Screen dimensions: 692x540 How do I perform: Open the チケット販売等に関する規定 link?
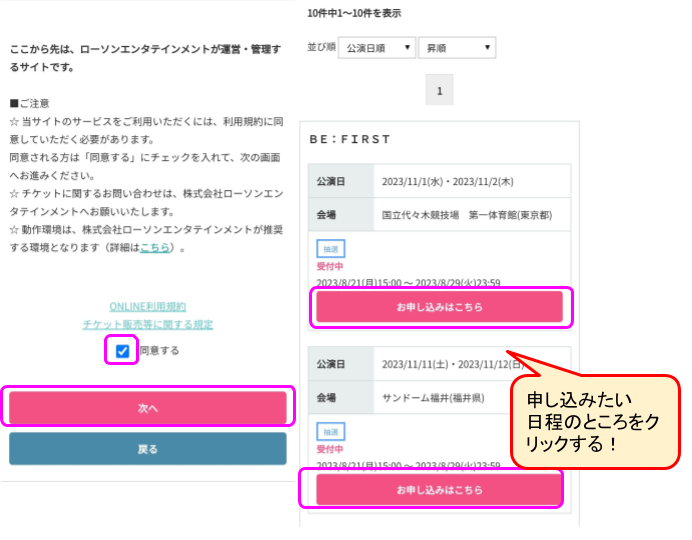tap(148, 324)
